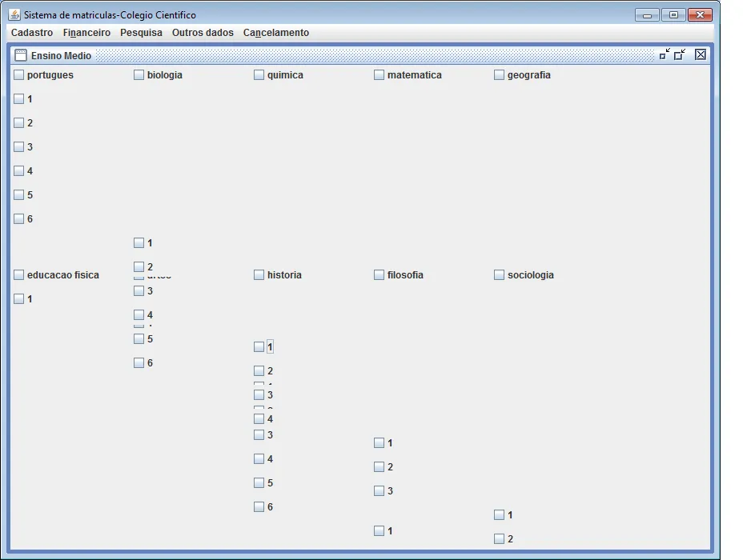The image size is (751, 560).
Task: Enable box 4 in the biologia column
Action: (x=139, y=314)
